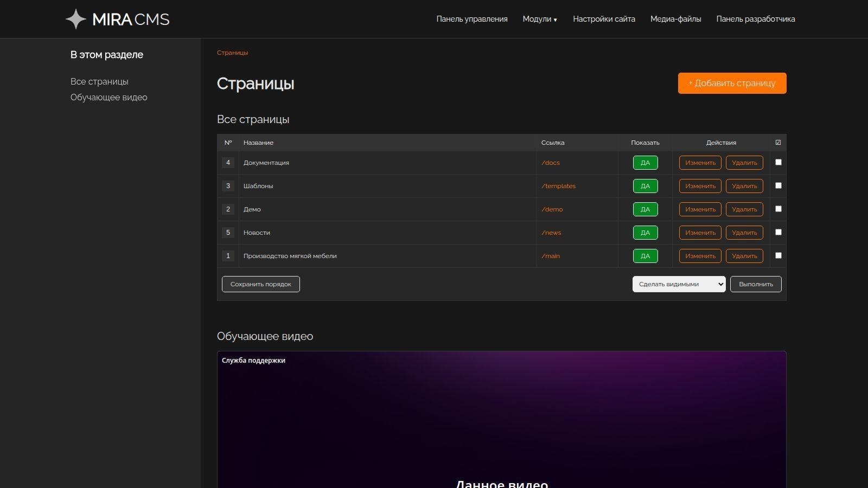Toggle the ДА visibility button for Демо
This screenshot has width=868, height=488.
click(645, 209)
